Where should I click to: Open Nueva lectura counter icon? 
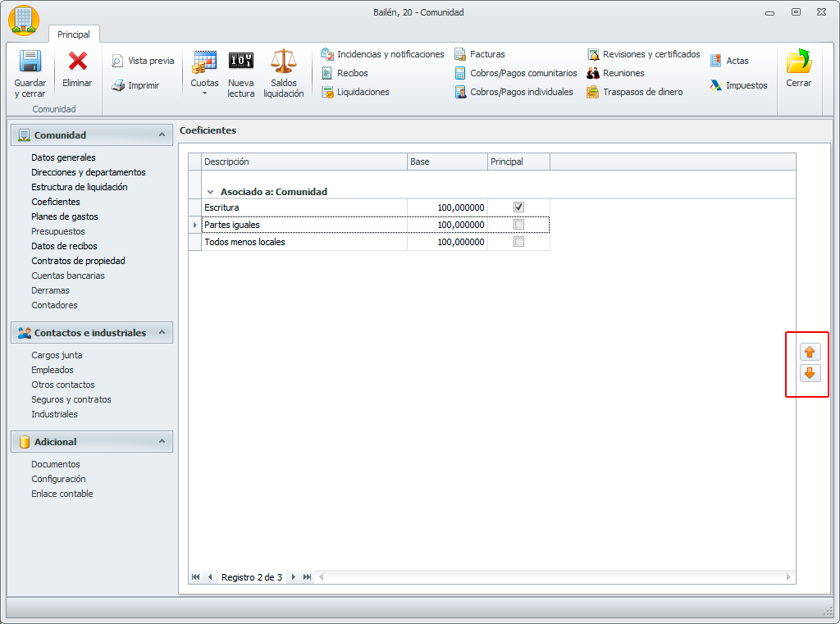pyautogui.click(x=240, y=61)
